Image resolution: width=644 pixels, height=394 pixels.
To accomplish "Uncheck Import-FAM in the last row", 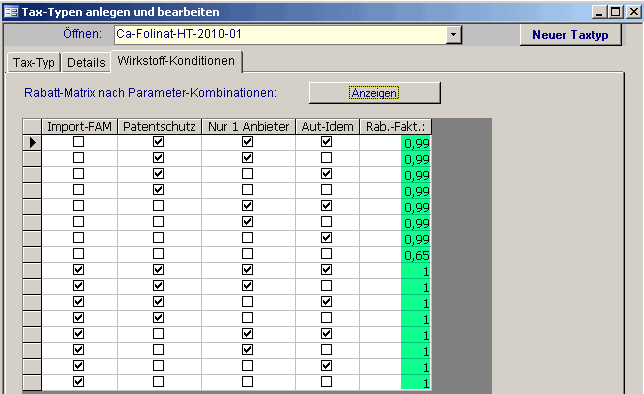I will tap(78, 382).
